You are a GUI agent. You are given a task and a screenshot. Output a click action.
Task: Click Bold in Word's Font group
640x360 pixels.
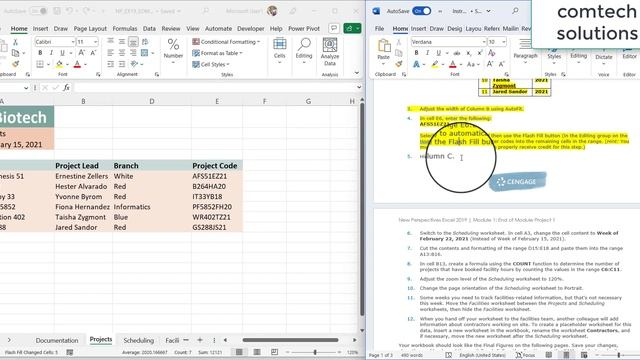(416, 53)
